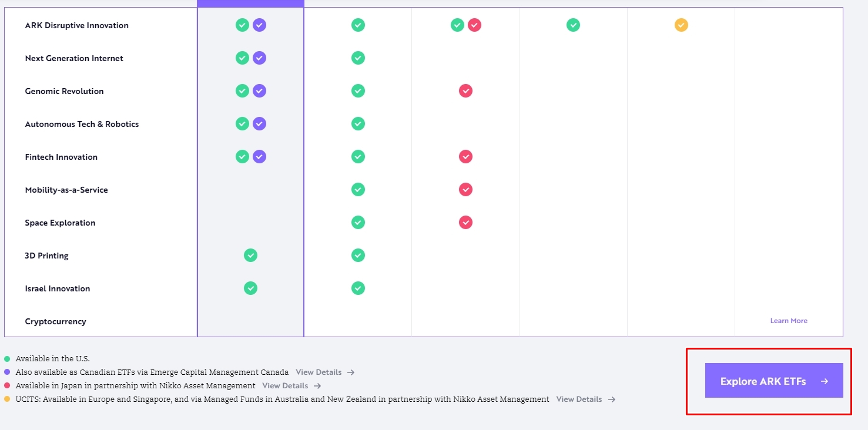Click purple check in Genomic Revolution row
Screen dimensions: 868x430
click(259, 91)
